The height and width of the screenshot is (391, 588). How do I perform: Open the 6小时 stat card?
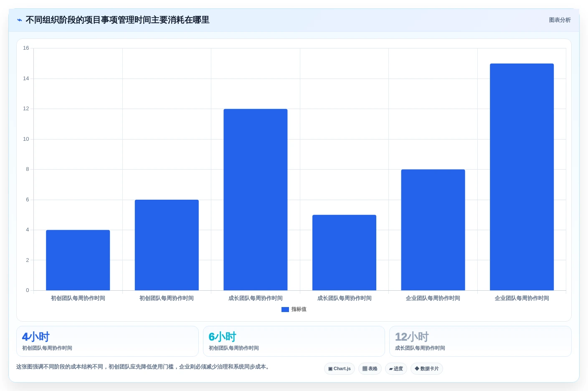[294, 341]
